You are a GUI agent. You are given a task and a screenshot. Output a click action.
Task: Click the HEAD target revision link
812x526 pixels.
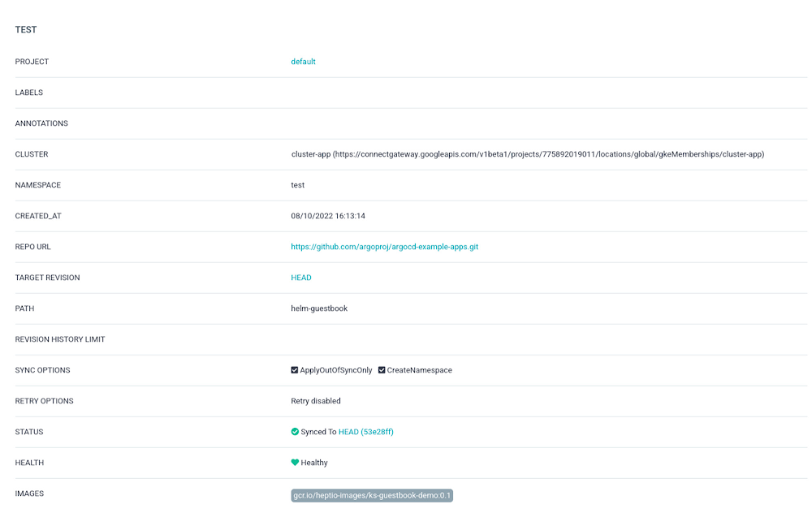click(301, 278)
